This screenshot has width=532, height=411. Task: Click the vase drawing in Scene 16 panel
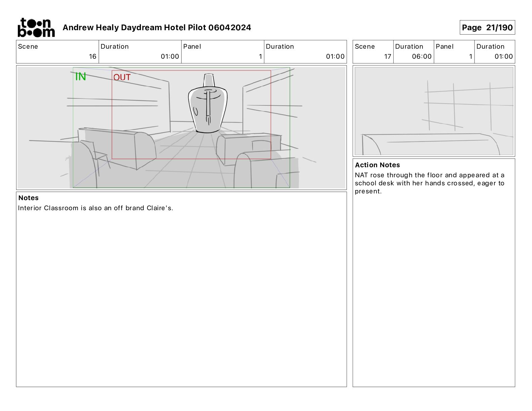click(208, 103)
